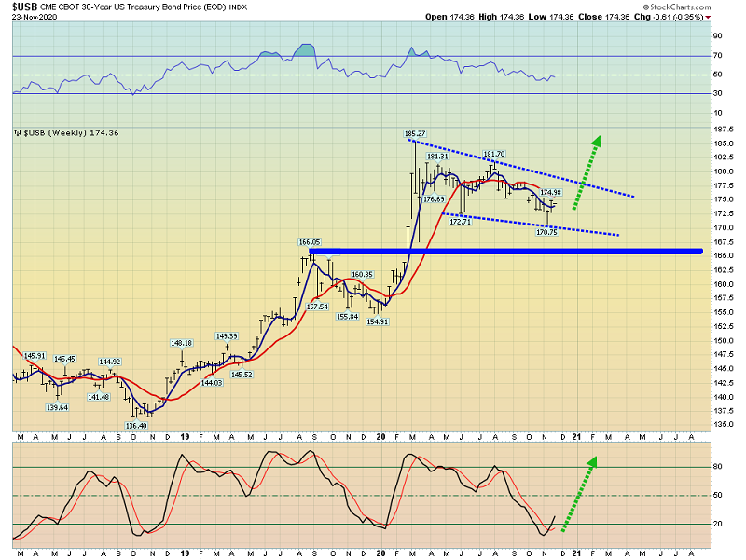The height and width of the screenshot is (560, 746).
Task: Click the 174.98 price label
Action: (550, 192)
